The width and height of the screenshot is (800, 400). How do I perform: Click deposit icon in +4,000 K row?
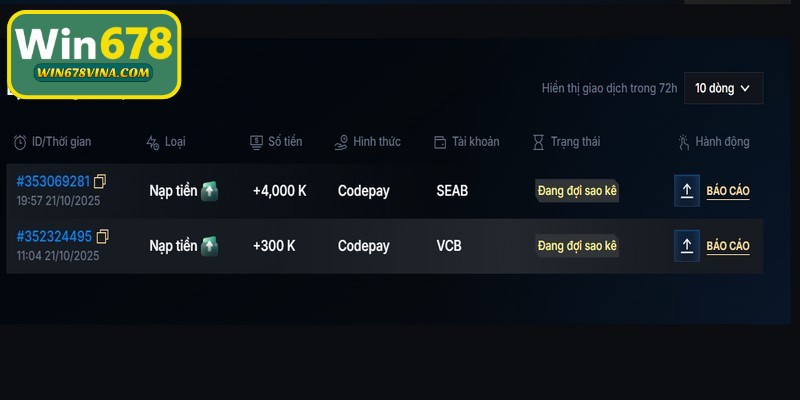pyautogui.click(x=209, y=190)
